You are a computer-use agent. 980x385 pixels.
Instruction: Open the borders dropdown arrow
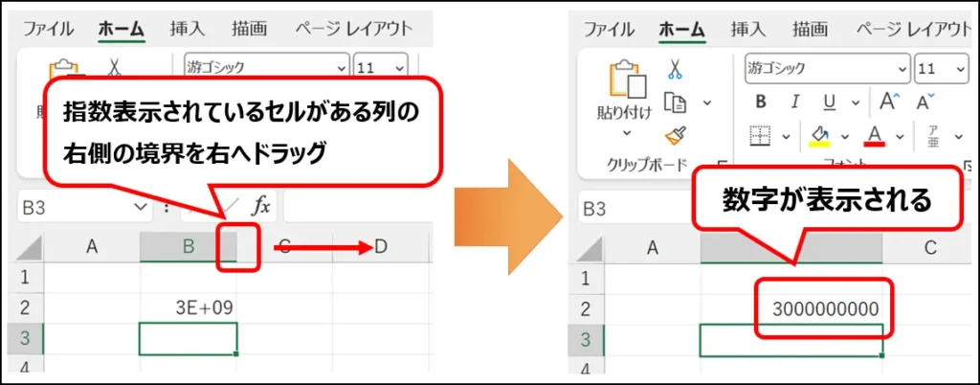786,136
